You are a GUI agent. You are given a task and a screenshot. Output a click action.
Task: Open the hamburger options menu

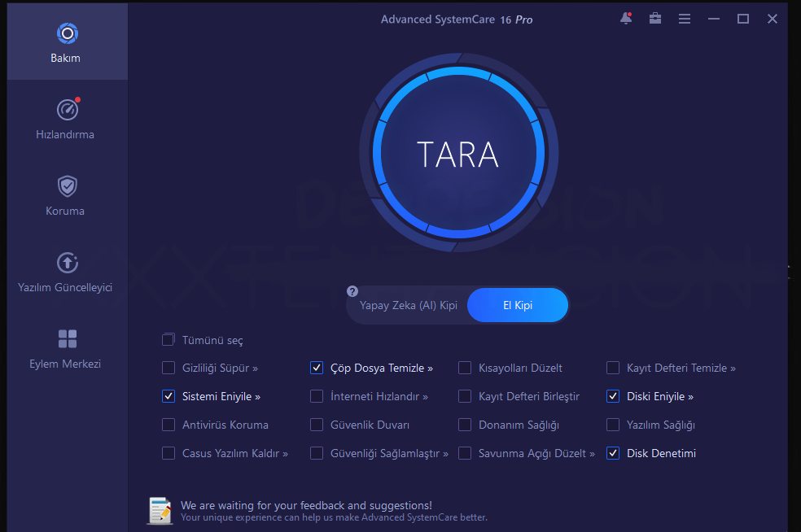pos(685,19)
